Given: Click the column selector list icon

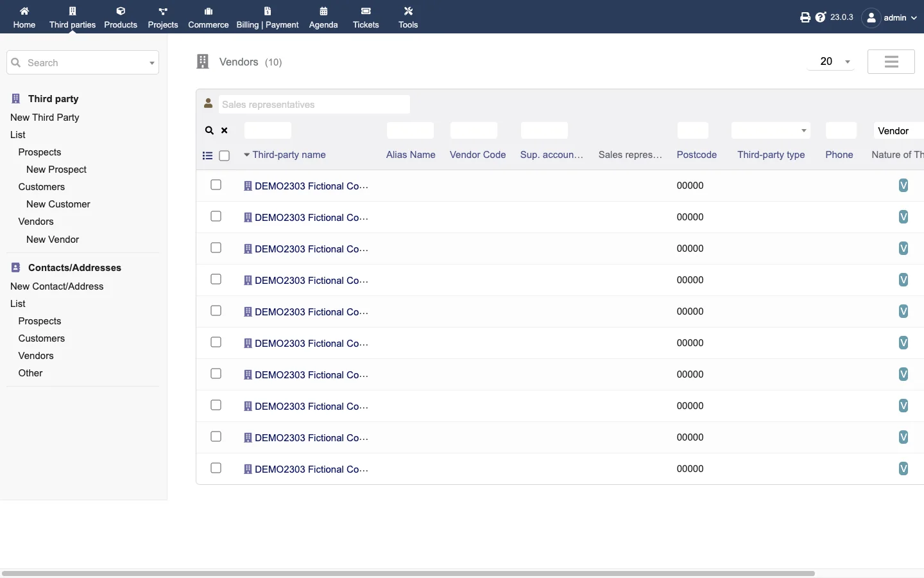Looking at the screenshot, I should (207, 155).
